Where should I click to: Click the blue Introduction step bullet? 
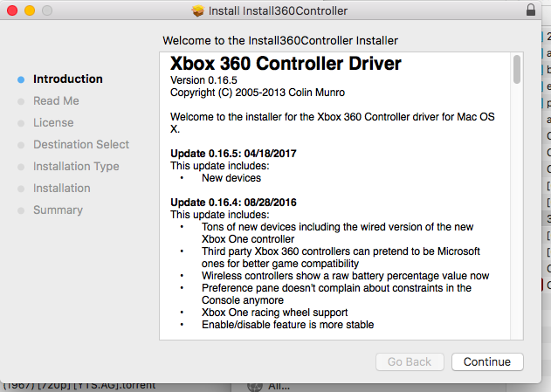pyautogui.click(x=21, y=79)
